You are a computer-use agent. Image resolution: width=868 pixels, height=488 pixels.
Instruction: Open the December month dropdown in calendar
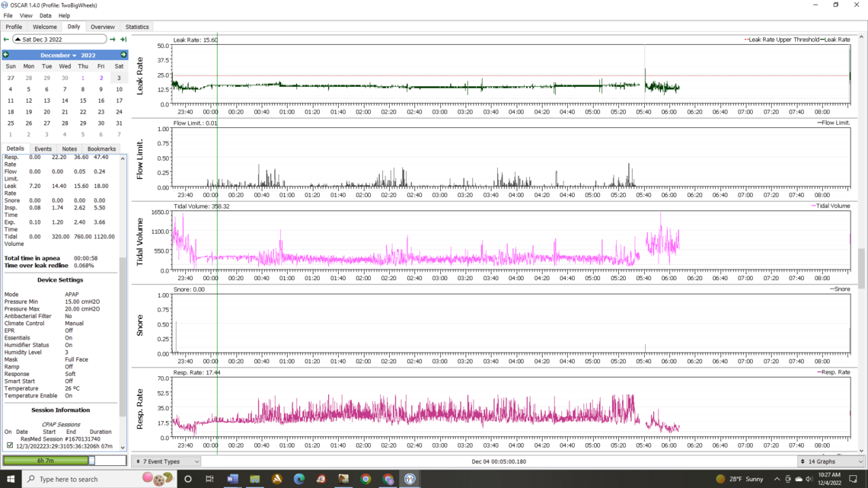point(58,56)
